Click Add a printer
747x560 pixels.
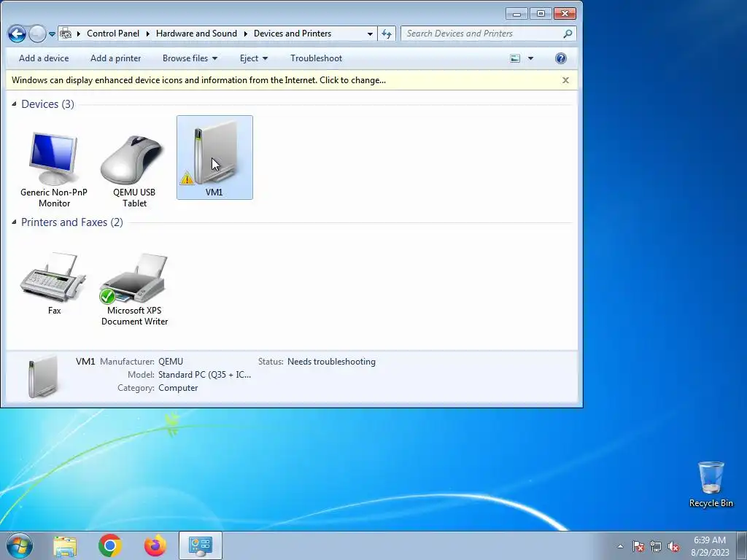(116, 58)
